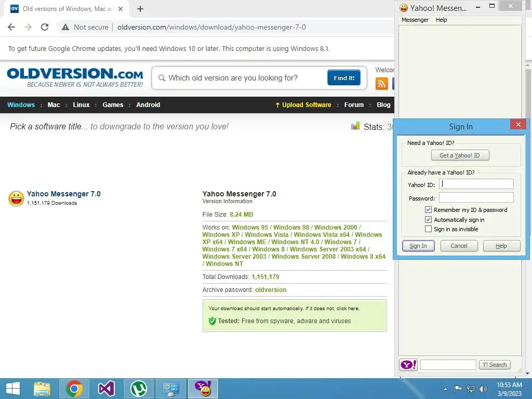Click the Sign In button

[418, 246]
